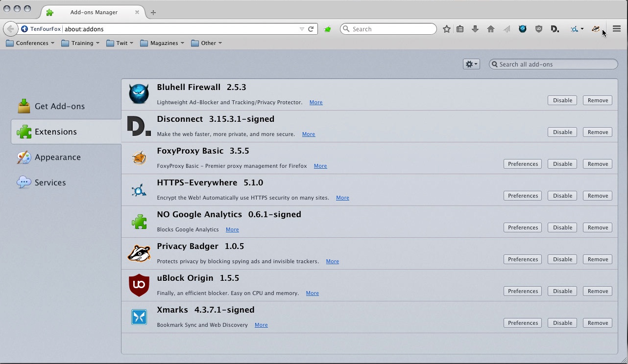This screenshot has width=628, height=364.
Task: Open the hamburger menu button
Action: tap(617, 29)
